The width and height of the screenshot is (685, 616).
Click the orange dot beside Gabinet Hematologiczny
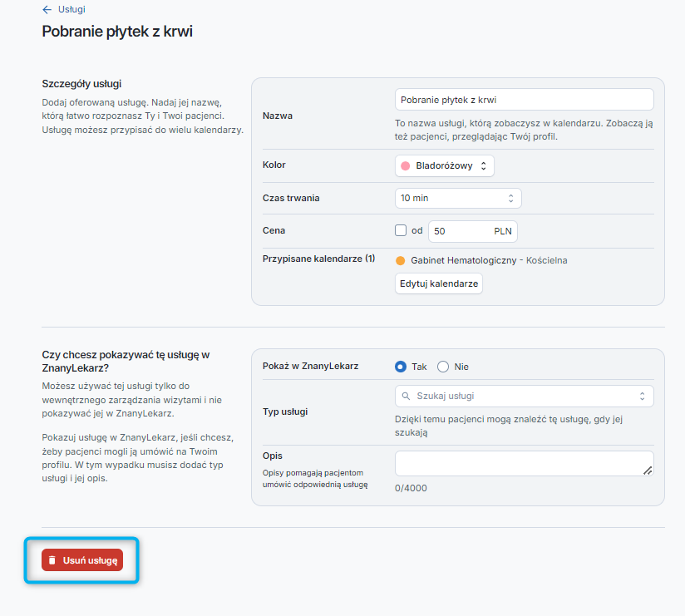pos(401,260)
